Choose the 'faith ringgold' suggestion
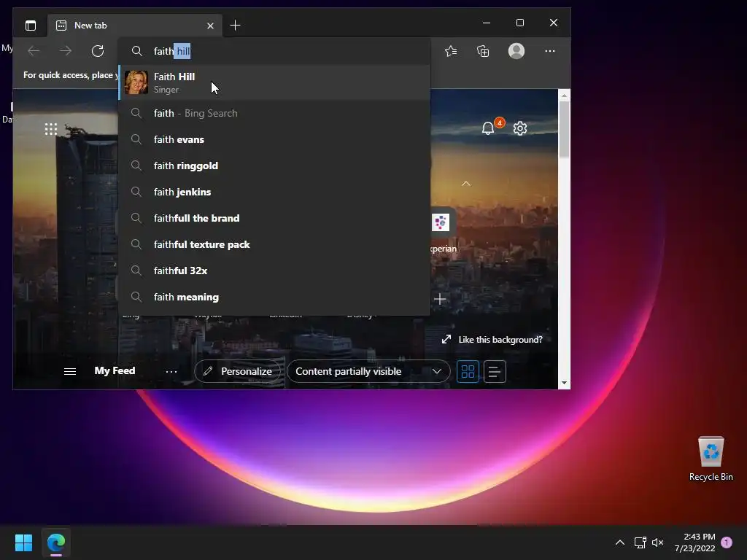The height and width of the screenshot is (560, 747). click(x=274, y=166)
